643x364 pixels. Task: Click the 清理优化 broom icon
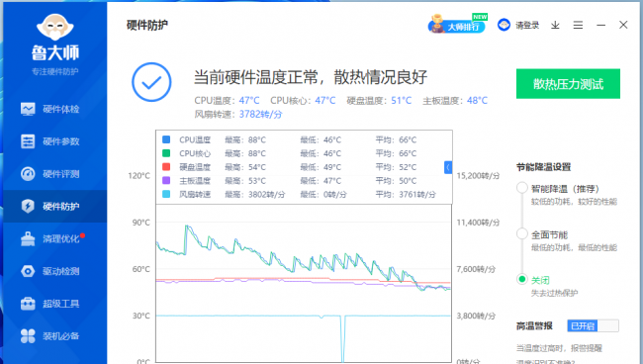pyautogui.click(x=28, y=238)
